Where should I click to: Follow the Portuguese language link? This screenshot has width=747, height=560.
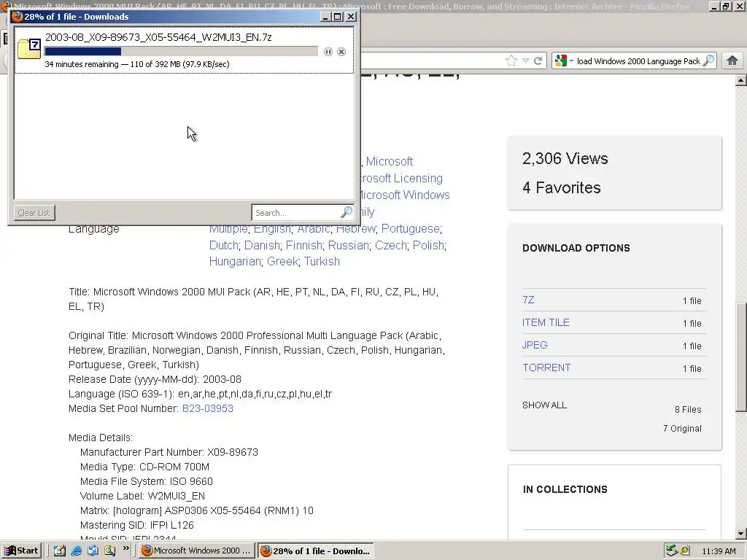(x=410, y=228)
